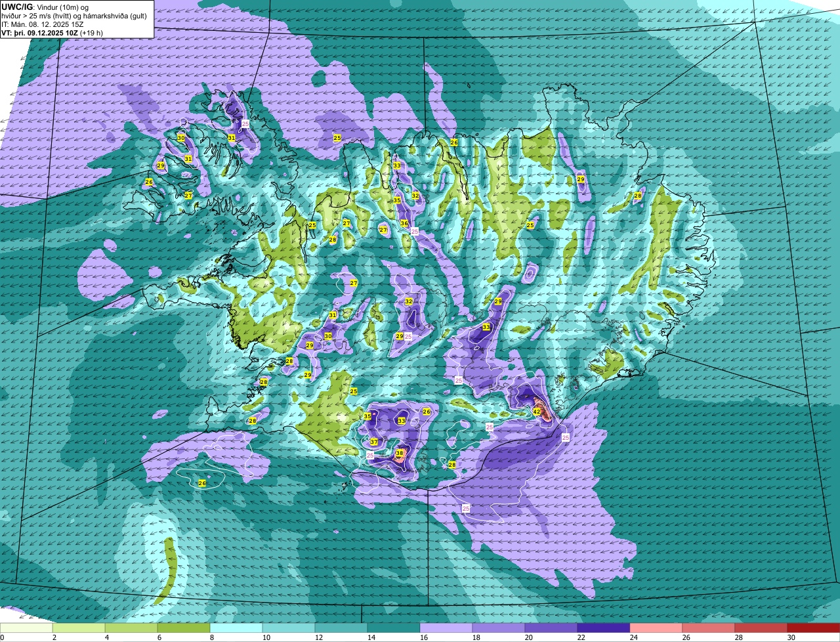The height and width of the screenshot is (642, 840).
Task: Click the legend scale tick label '4'
Action: tap(107, 637)
